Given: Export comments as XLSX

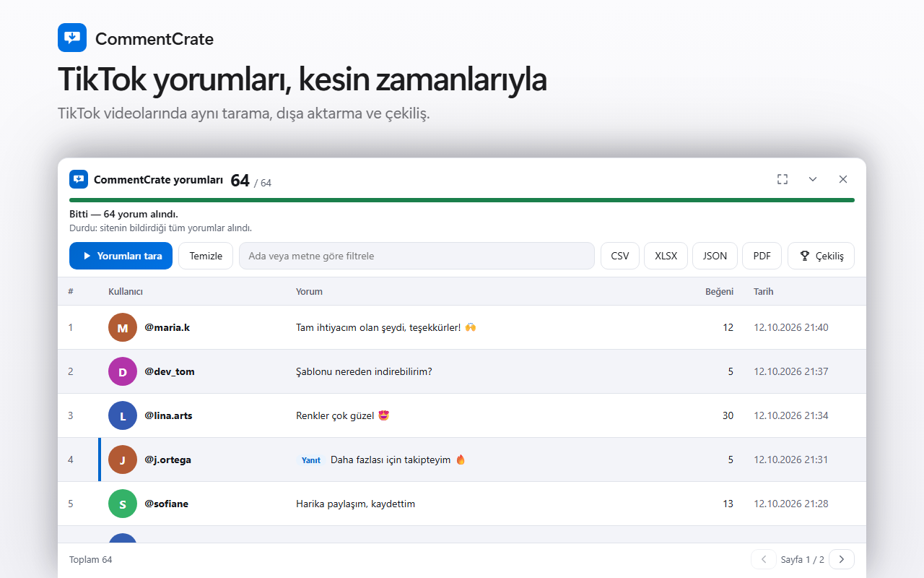Looking at the screenshot, I should coord(666,256).
